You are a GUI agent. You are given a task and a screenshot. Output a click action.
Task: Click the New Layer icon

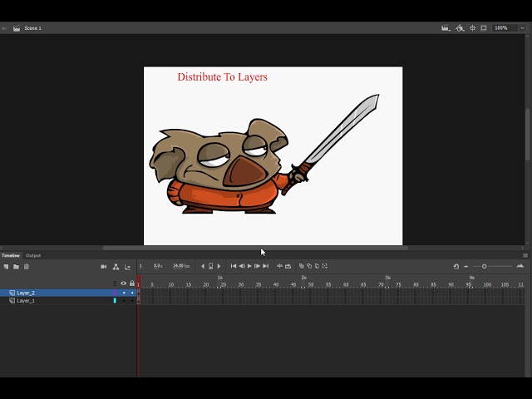coord(6,267)
